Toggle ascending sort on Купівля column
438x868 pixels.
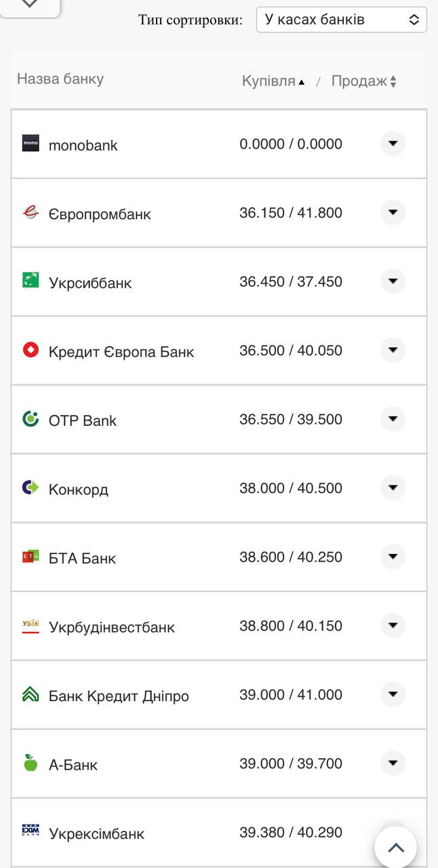[x=271, y=80]
